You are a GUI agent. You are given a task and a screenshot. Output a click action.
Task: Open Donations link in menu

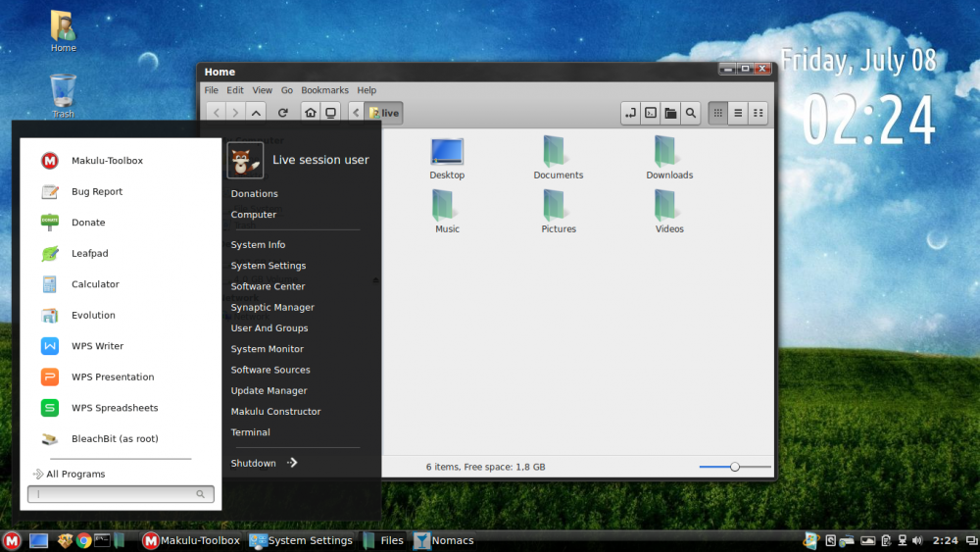click(x=255, y=194)
